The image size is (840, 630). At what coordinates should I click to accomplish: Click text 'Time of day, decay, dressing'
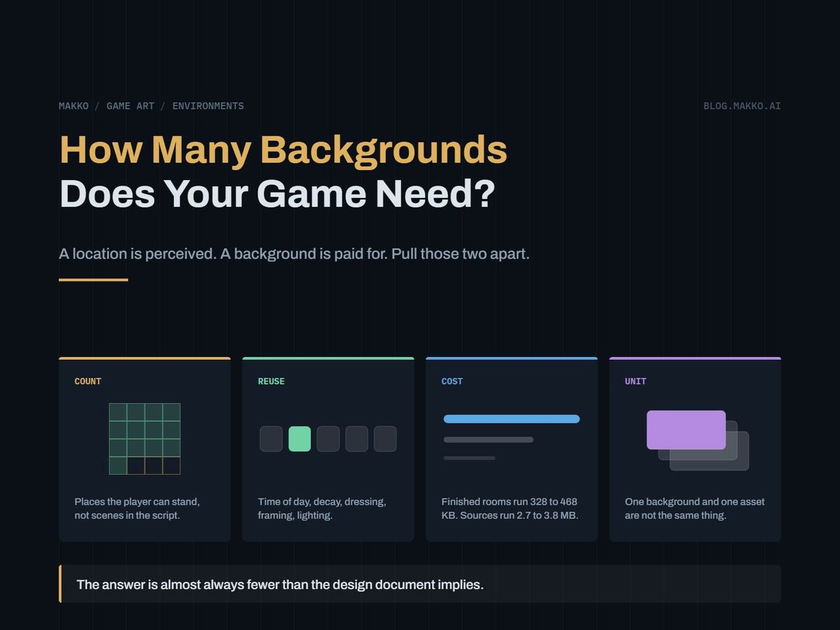pos(322,502)
